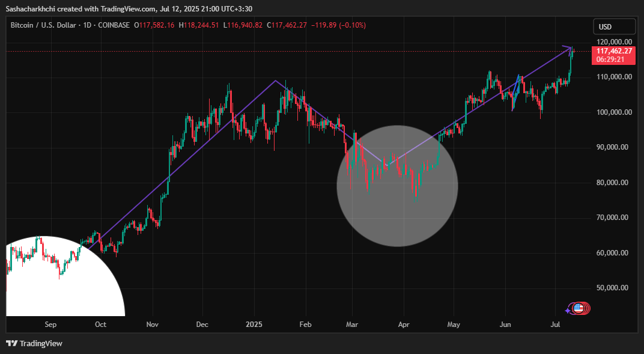Click the May label on time axis

tap(454, 325)
